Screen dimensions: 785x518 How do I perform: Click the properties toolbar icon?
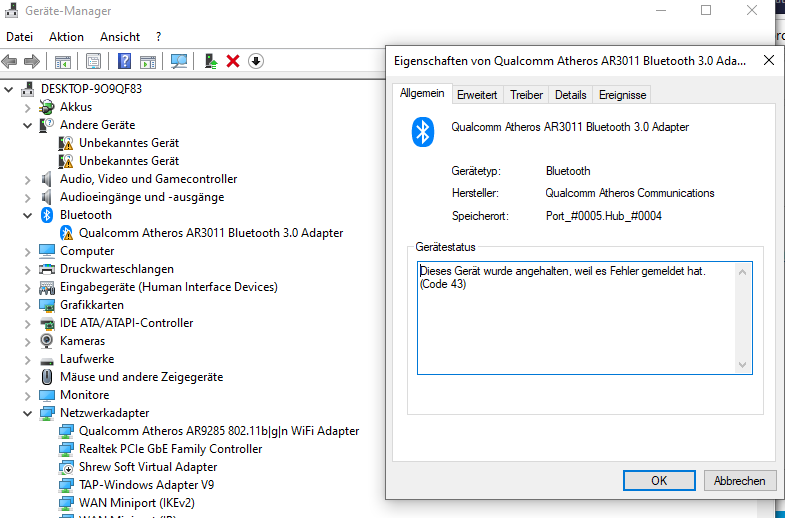point(94,61)
